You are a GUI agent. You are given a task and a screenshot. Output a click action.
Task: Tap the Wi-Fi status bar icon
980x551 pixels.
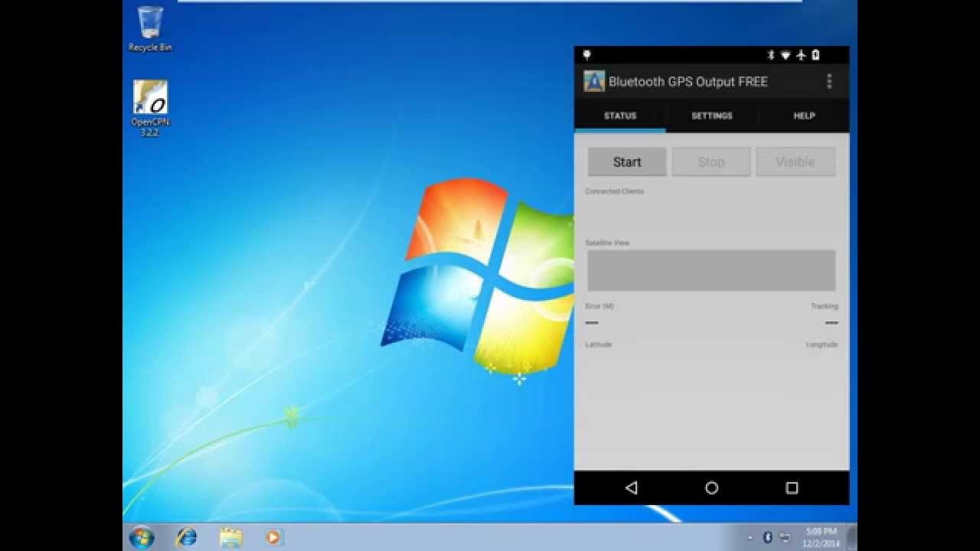(x=786, y=55)
